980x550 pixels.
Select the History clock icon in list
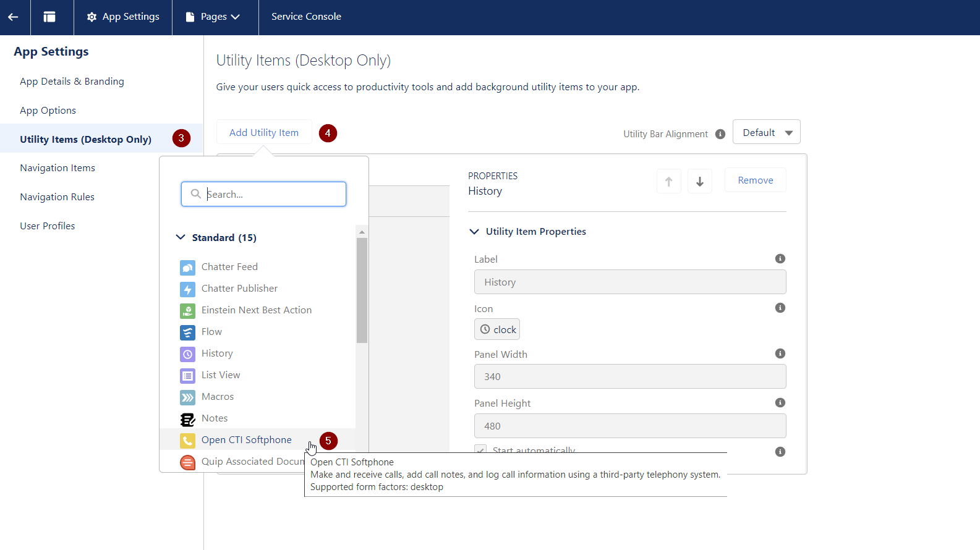[x=187, y=354]
